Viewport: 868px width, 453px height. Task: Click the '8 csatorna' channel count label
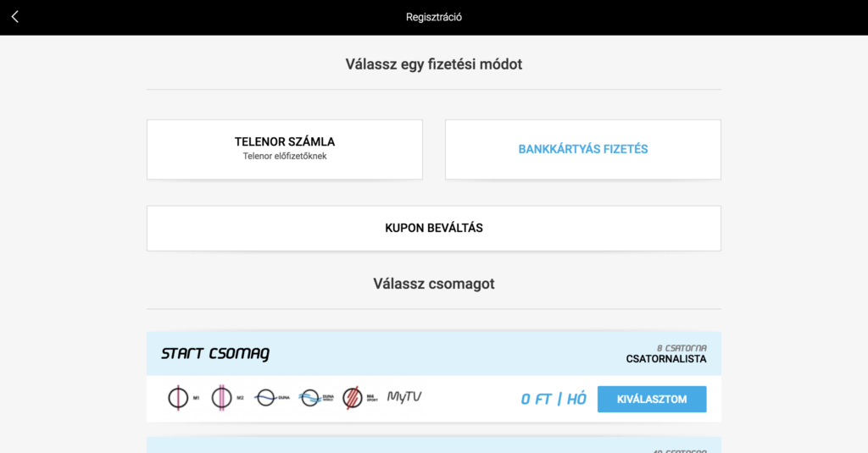point(682,347)
